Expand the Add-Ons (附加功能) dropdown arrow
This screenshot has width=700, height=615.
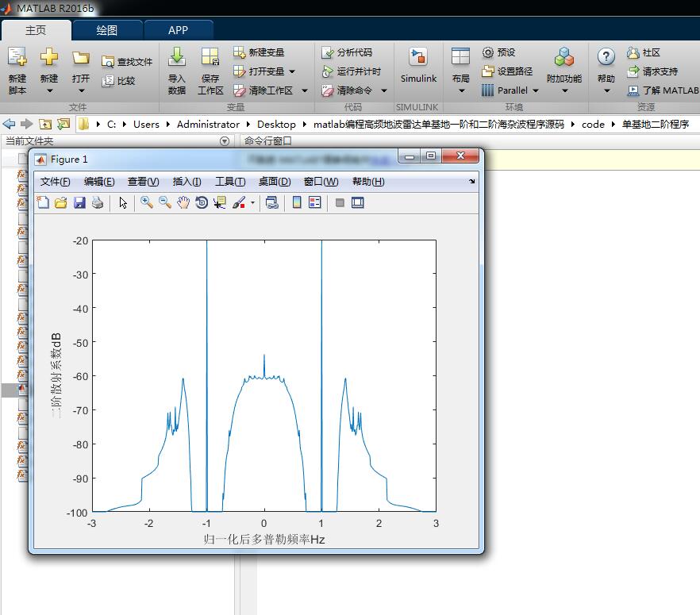(x=565, y=90)
